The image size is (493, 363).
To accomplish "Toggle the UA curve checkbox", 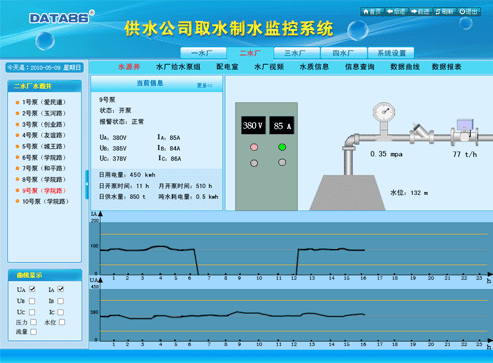I will point(32,289).
